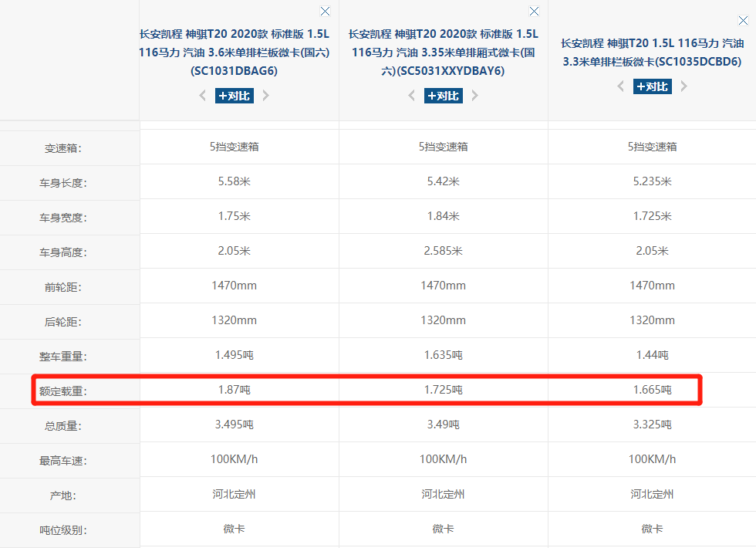Viewport: 756px width, 548px height.
Task: Go to next model in SC5031XXYDBAY6 column
Action: (475, 96)
